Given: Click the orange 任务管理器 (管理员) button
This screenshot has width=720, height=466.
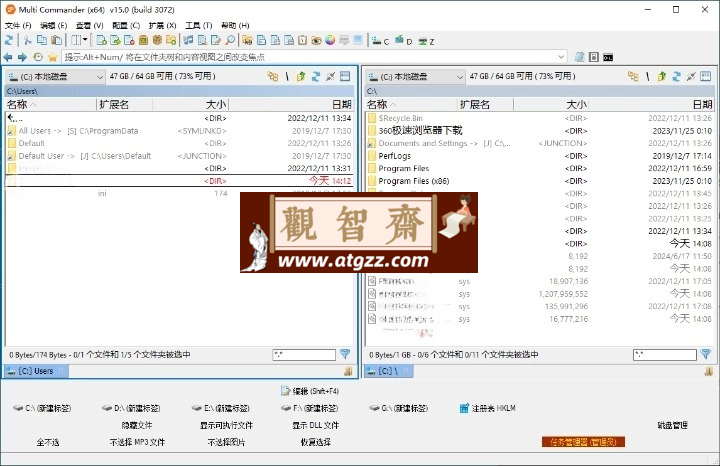Looking at the screenshot, I should pos(583,442).
